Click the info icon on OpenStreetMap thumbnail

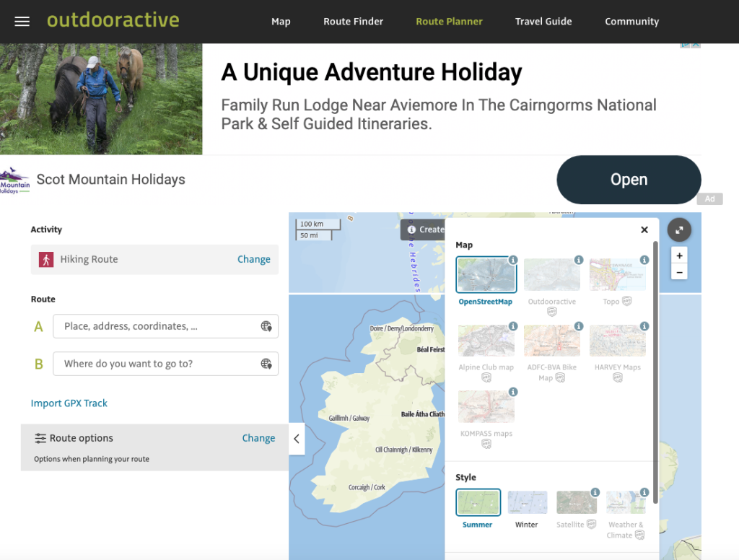click(513, 261)
